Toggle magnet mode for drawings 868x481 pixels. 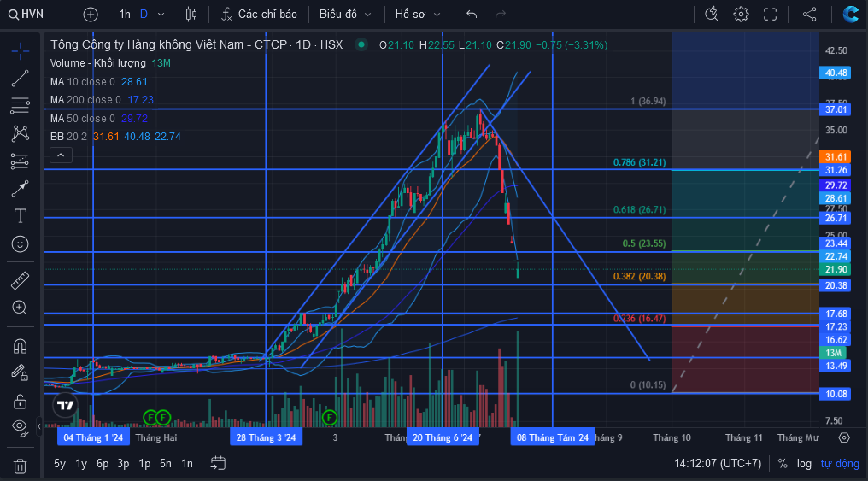[20, 347]
